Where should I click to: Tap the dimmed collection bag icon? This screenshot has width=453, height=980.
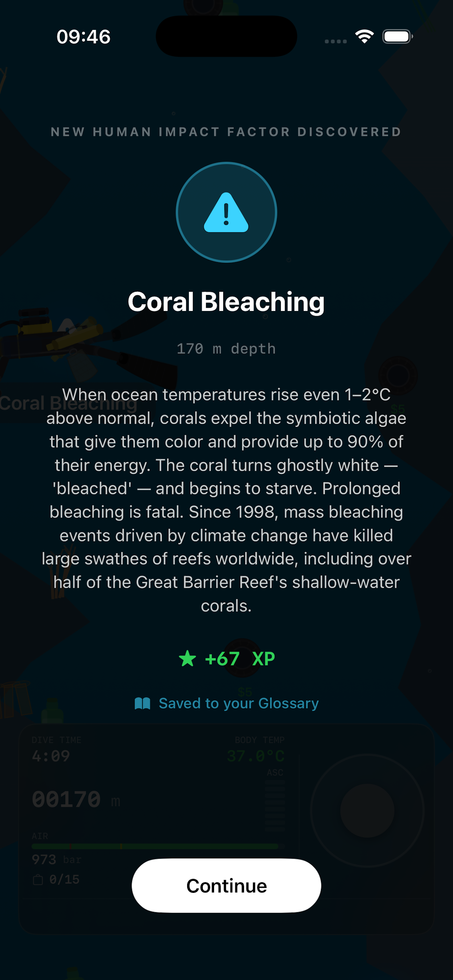(38, 880)
